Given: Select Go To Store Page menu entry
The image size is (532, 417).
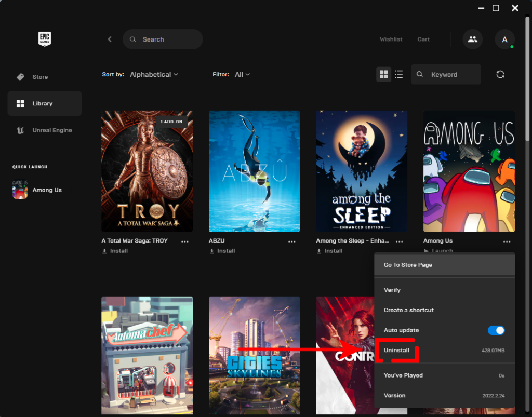Looking at the screenshot, I should tap(445, 265).
